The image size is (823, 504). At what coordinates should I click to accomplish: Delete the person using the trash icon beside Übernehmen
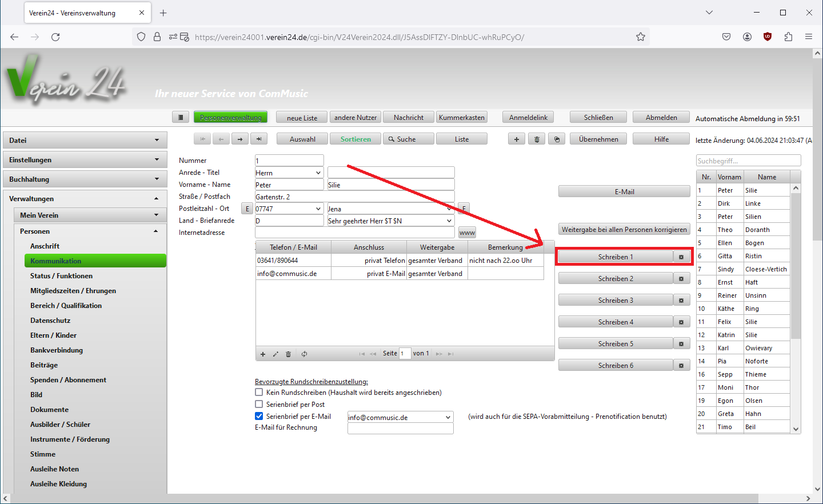coord(537,139)
